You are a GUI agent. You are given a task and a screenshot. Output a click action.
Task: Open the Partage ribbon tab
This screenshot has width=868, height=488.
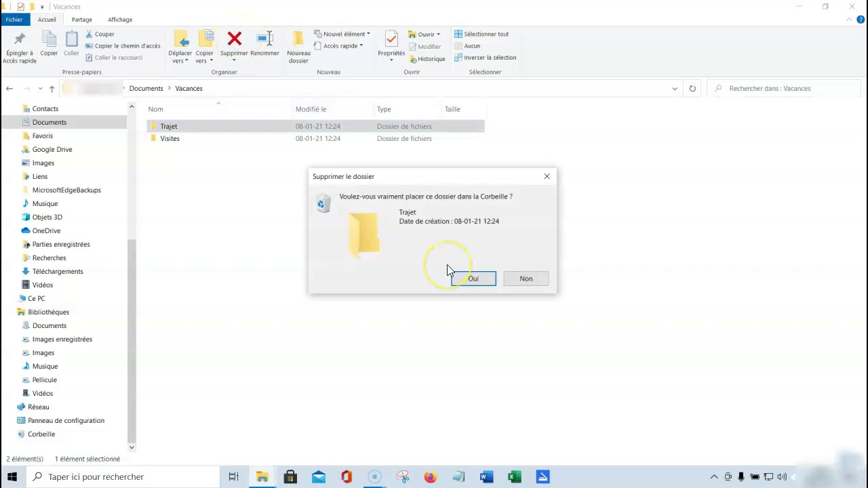[82, 20]
